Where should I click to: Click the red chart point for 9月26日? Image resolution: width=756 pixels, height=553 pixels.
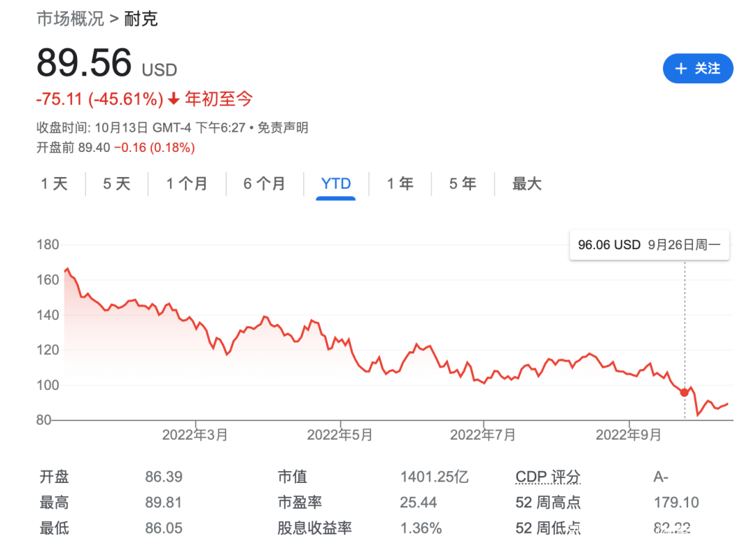click(x=684, y=393)
